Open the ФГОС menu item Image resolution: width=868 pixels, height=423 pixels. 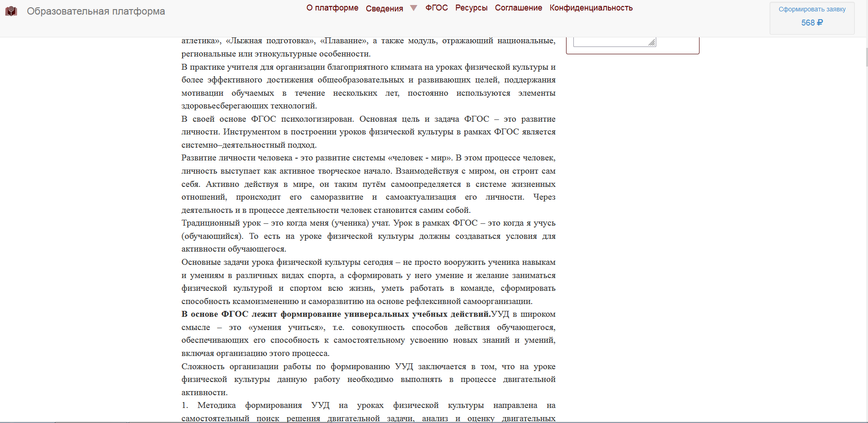pos(437,8)
